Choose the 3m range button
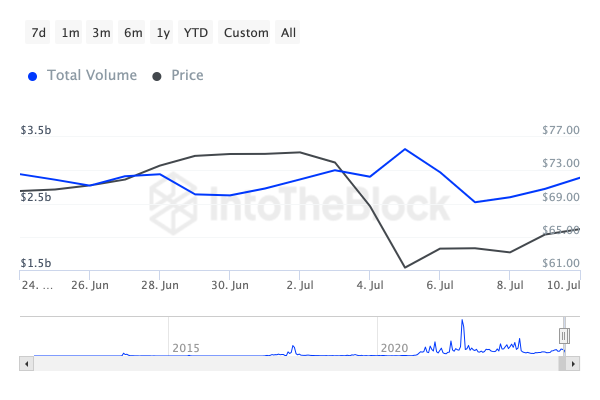 pyautogui.click(x=101, y=33)
